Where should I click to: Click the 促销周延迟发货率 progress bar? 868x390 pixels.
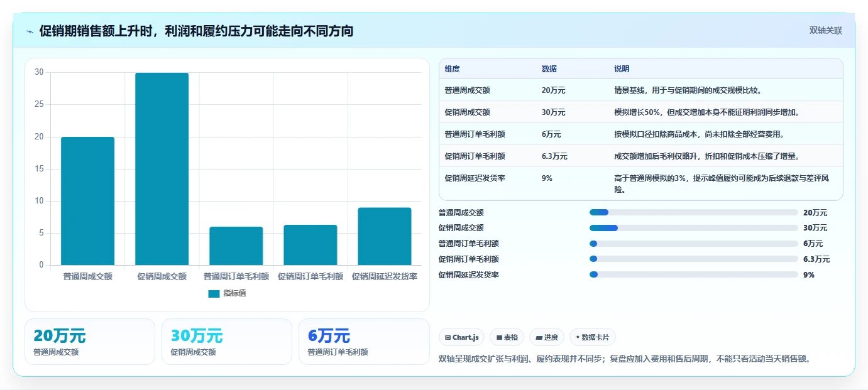694,274
